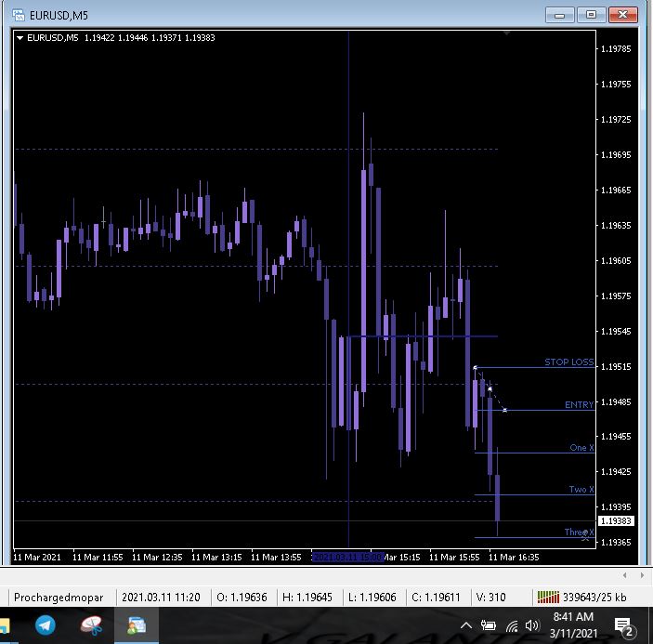Click the 1.19515 price scale label
Viewport: 653px width, 644px height.
[616, 366]
